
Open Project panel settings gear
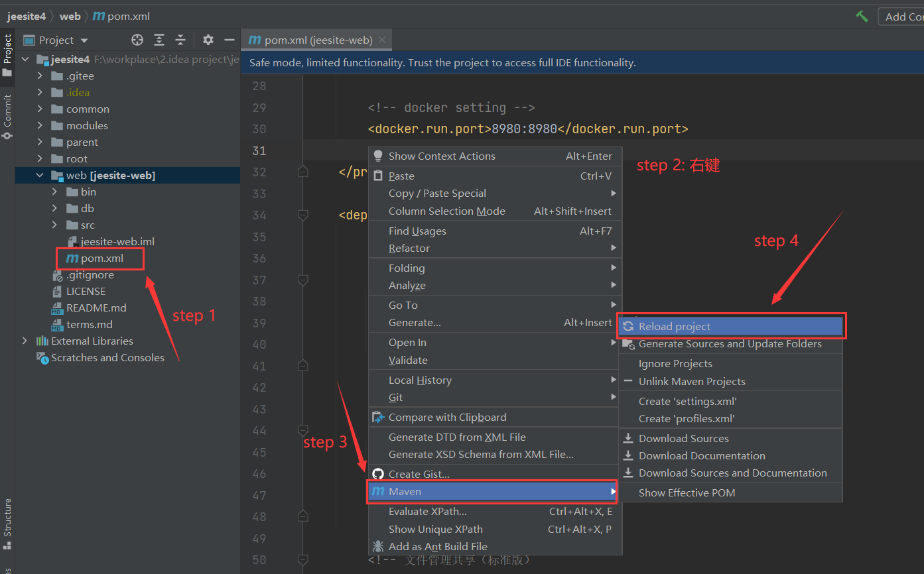pos(208,40)
